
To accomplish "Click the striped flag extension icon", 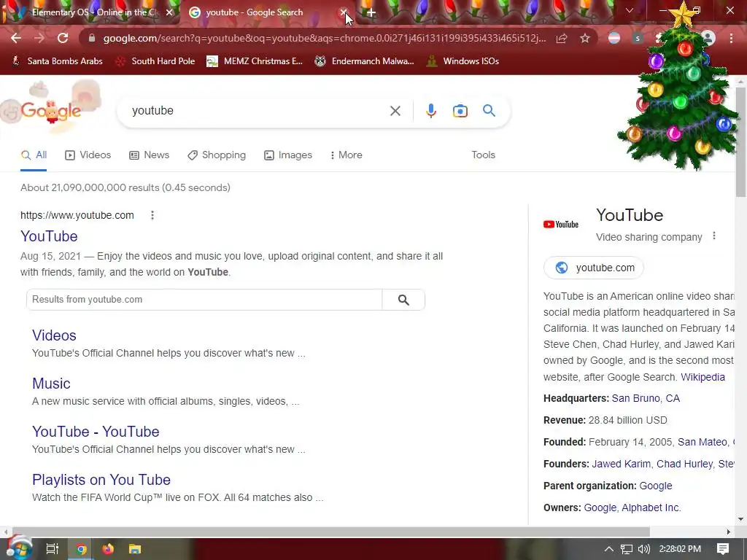I will pyautogui.click(x=614, y=38).
